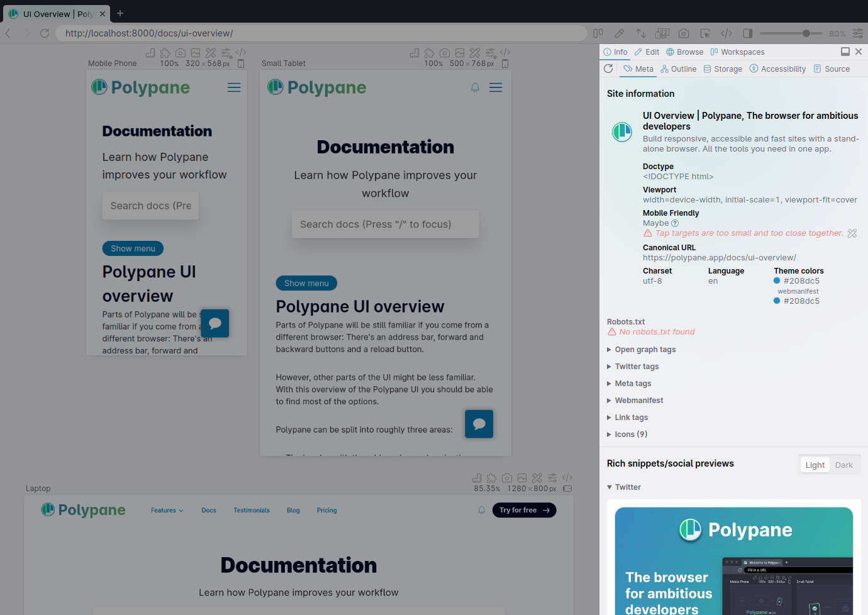
Task: Open emulation settings on Laptop pane
Action: [552, 478]
